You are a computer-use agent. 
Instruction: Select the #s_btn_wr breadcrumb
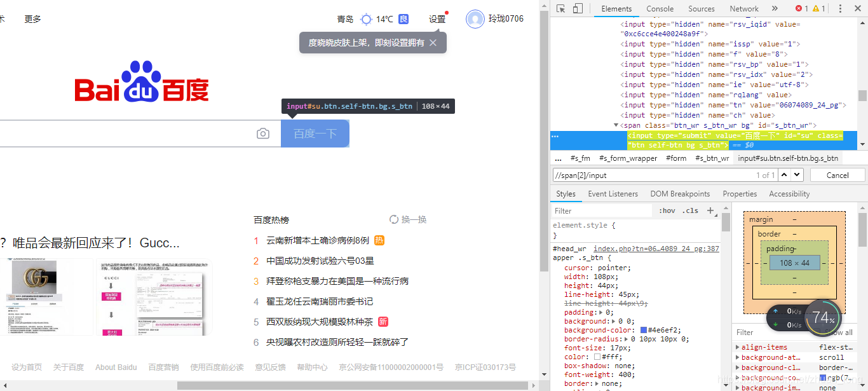point(712,158)
